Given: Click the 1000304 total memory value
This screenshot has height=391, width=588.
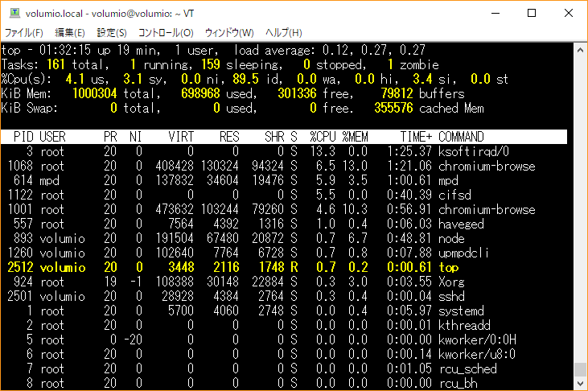Looking at the screenshot, I should tap(94, 93).
